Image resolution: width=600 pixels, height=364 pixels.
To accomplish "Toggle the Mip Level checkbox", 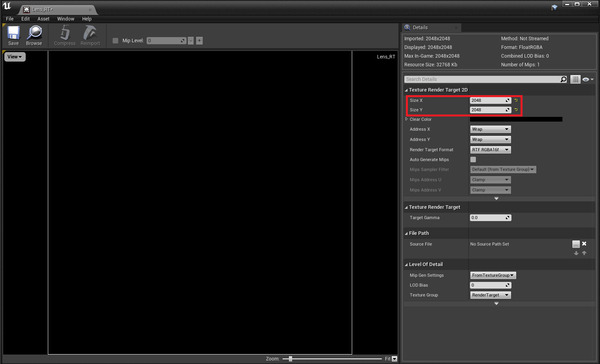I will tap(115, 41).
